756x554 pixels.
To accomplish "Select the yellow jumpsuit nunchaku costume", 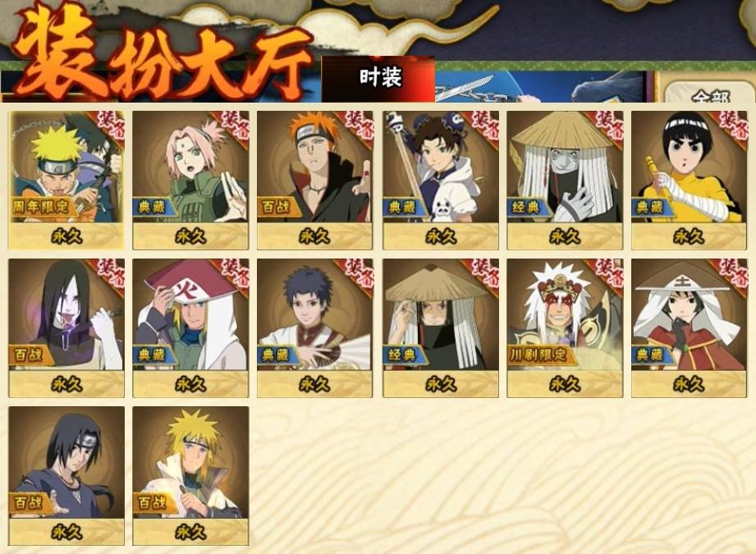I will (x=689, y=181).
